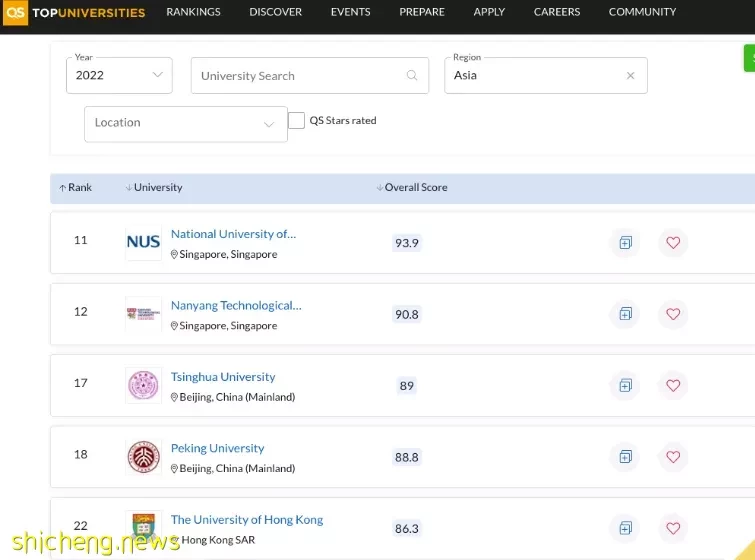Favorite Nanyang Technological University with heart
The width and height of the screenshot is (755, 560).
click(673, 314)
